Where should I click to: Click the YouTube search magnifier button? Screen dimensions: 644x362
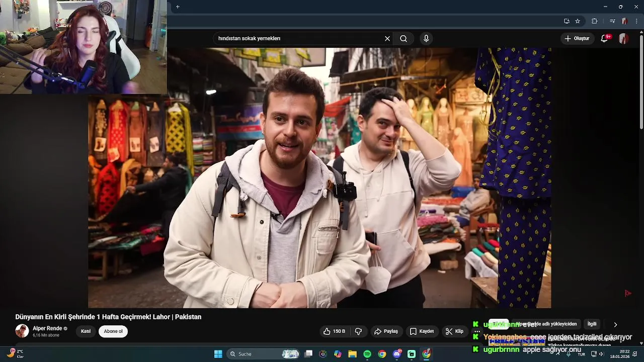click(x=404, y=39)
